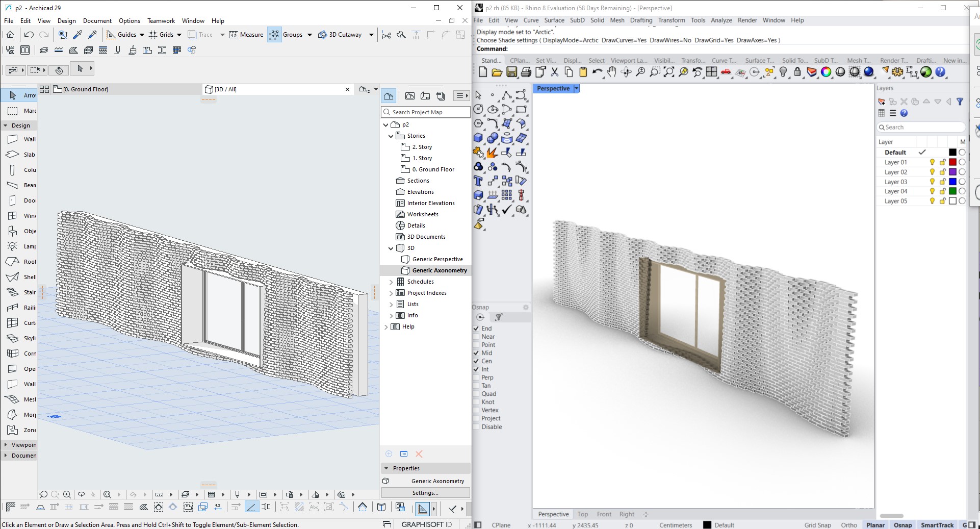Open the Perspective viewport dropdown arrow
Image resolution: width=980 pixels, height=529 pixels.
(576, 89)
